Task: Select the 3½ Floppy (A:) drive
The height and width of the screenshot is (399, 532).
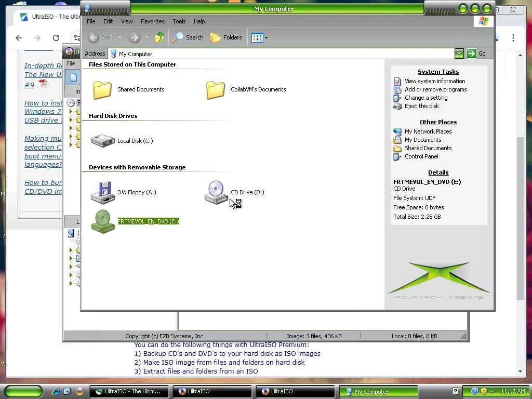Action: pyautogui.click(x=124, y=192)
